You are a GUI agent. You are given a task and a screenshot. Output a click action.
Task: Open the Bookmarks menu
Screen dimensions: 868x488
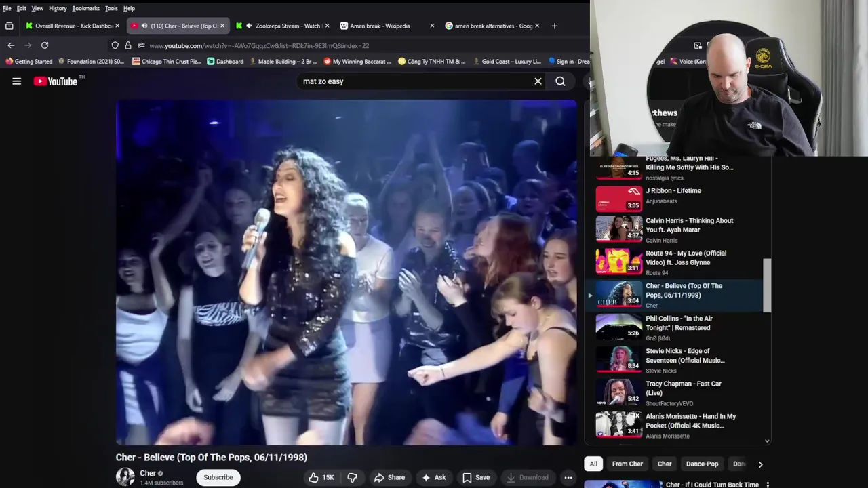(85, 8)
